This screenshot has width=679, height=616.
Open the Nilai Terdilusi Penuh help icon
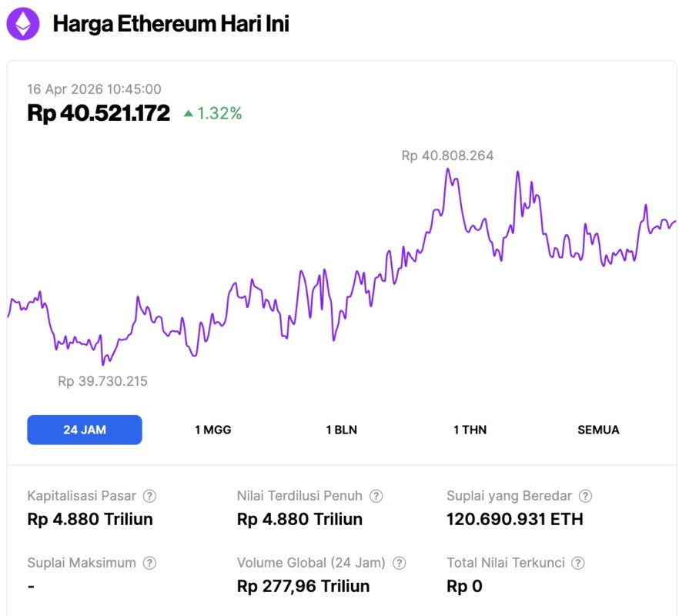click(376, 496)
